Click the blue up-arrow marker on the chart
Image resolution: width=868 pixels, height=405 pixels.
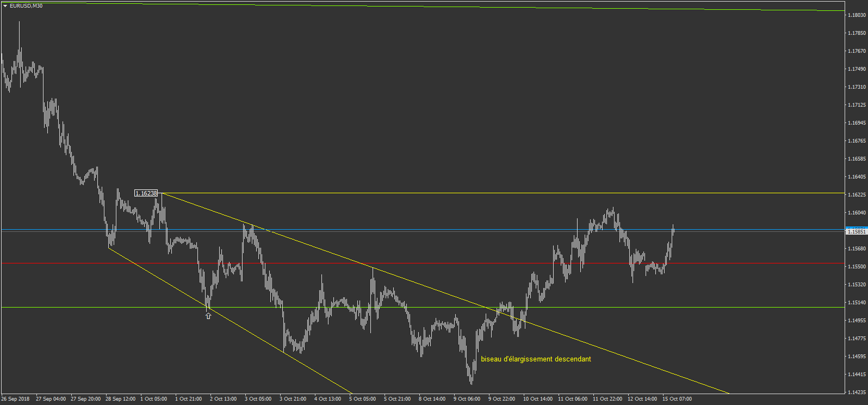point(208,316)
